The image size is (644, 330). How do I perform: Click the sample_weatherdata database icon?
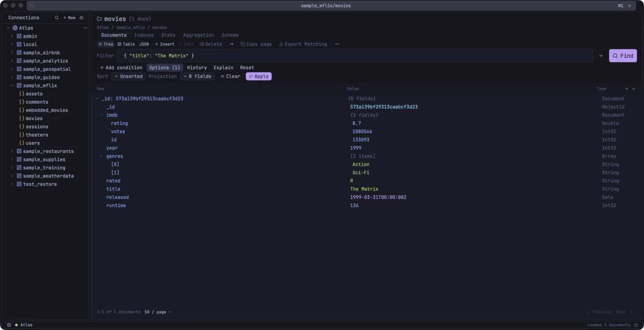coord(19,176)
